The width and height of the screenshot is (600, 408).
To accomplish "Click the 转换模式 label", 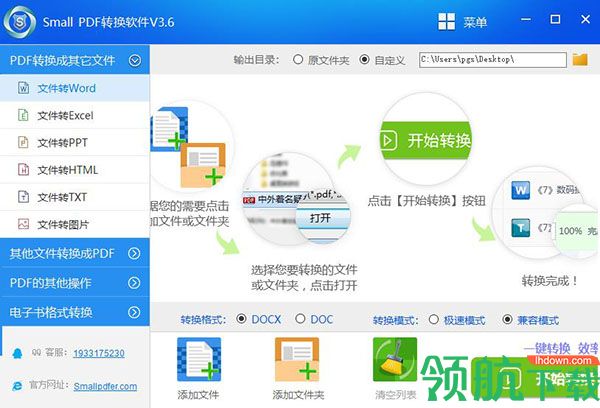I will click(x=396, y=320).
